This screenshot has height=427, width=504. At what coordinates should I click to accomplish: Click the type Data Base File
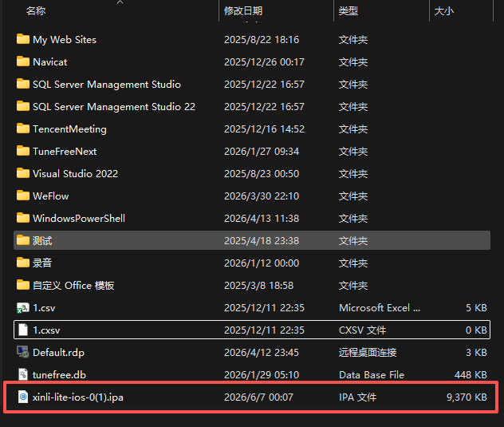372,374
